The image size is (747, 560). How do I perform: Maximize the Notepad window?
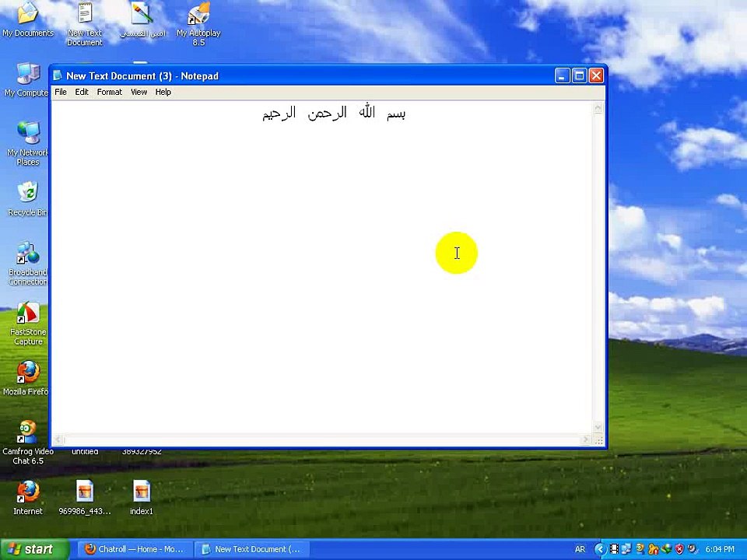579,75
